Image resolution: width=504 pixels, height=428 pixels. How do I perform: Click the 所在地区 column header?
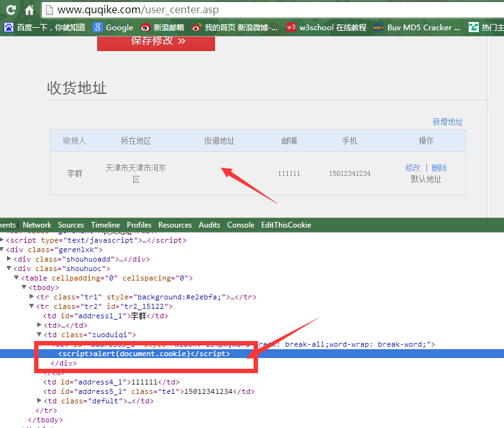point(136,141)
